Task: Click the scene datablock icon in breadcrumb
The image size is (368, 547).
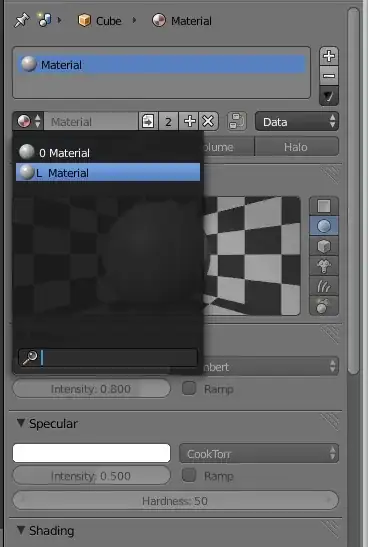Action: coord(45,20)
